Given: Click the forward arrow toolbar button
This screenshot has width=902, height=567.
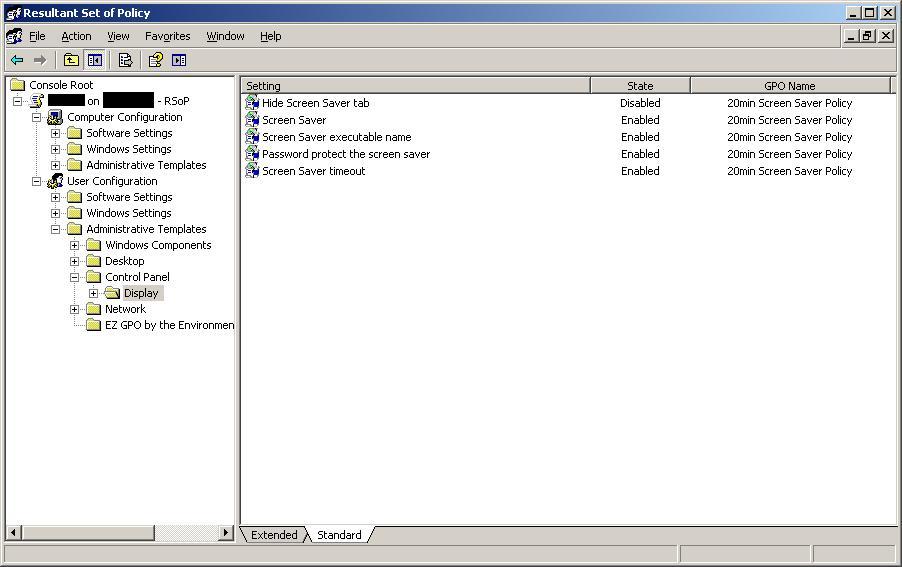Looking at the screenshot, I should pos(40,60).
